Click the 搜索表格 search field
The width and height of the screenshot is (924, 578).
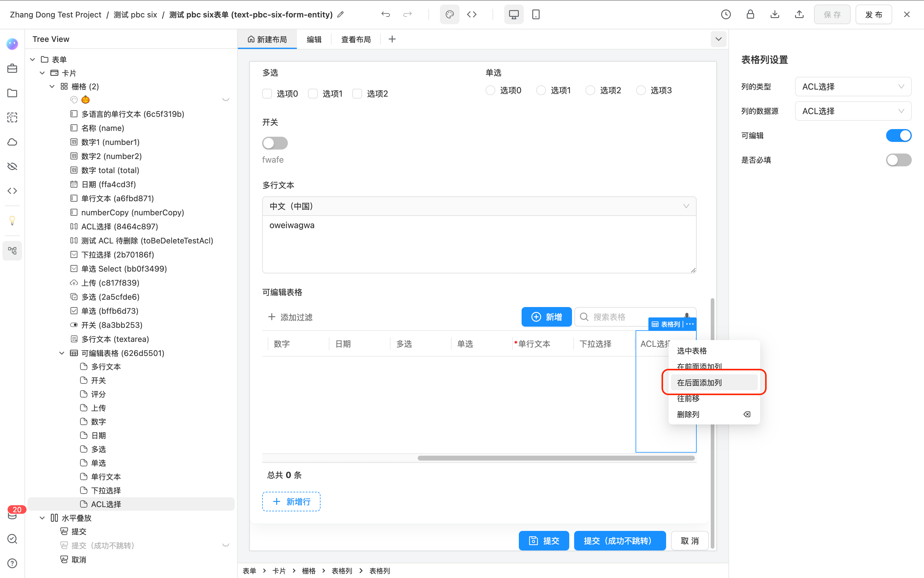(635, 317)
